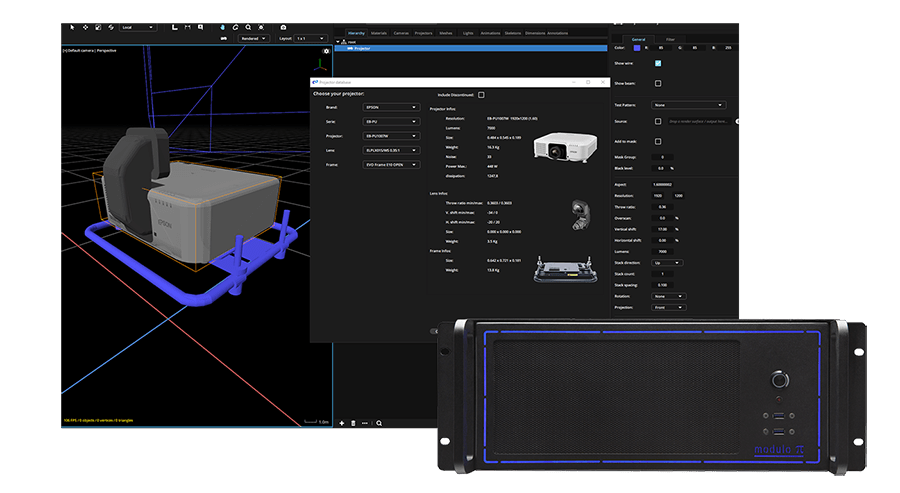Click the Default camera Perspective label

point(90,51)
